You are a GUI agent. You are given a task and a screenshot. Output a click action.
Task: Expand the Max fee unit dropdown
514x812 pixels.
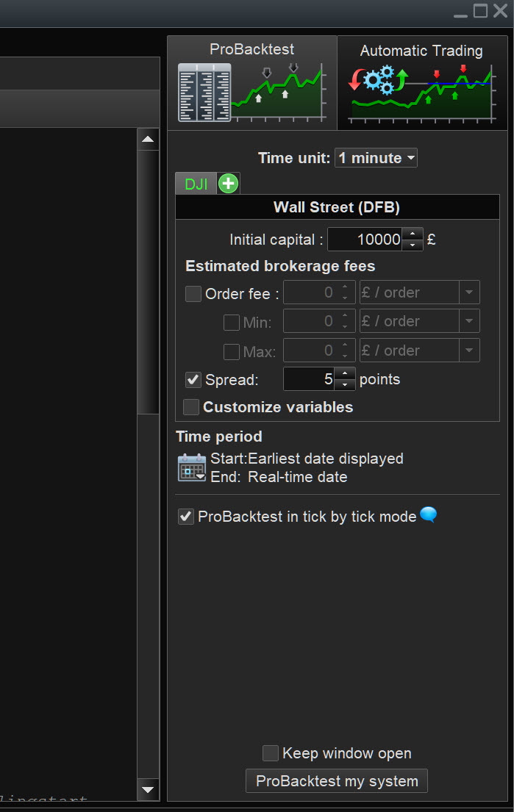click(469, 351)
